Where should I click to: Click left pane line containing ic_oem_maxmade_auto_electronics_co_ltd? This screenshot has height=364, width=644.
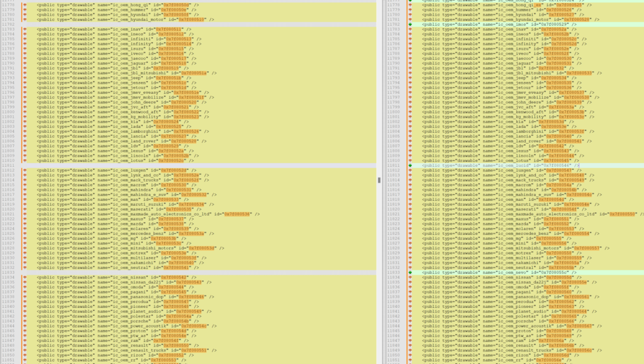148,214
